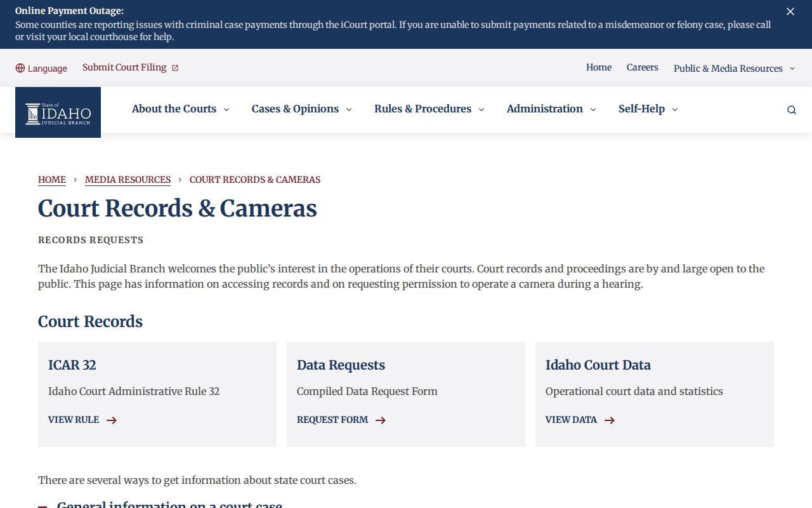Image resolution: width=812 pixels, height=508 pixels.
Task: Click the Court Records & Cameras page title
Action: point(178,208)
